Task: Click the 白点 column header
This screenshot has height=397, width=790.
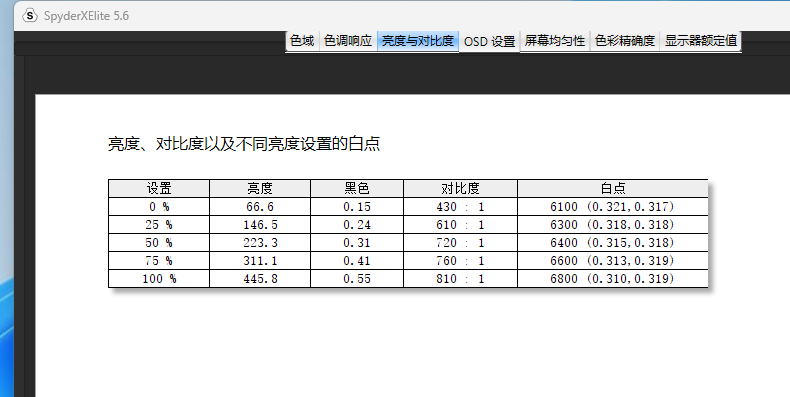Action: (613, 188)
